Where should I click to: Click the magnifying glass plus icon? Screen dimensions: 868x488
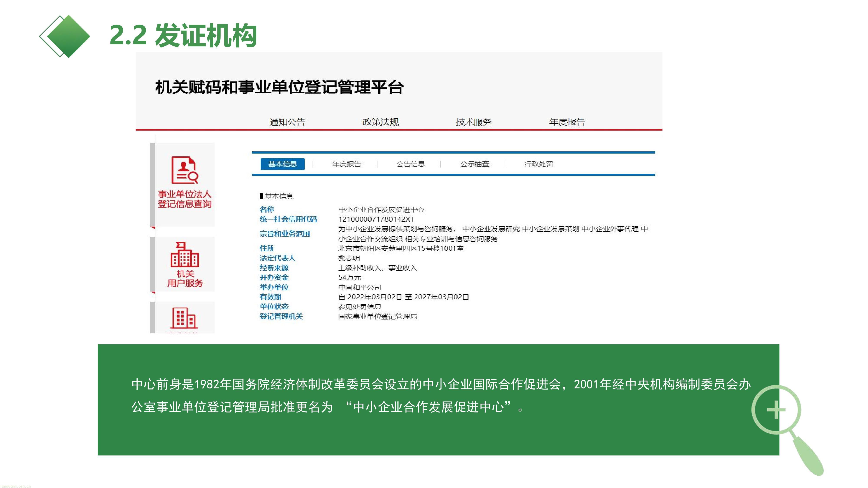787,430
